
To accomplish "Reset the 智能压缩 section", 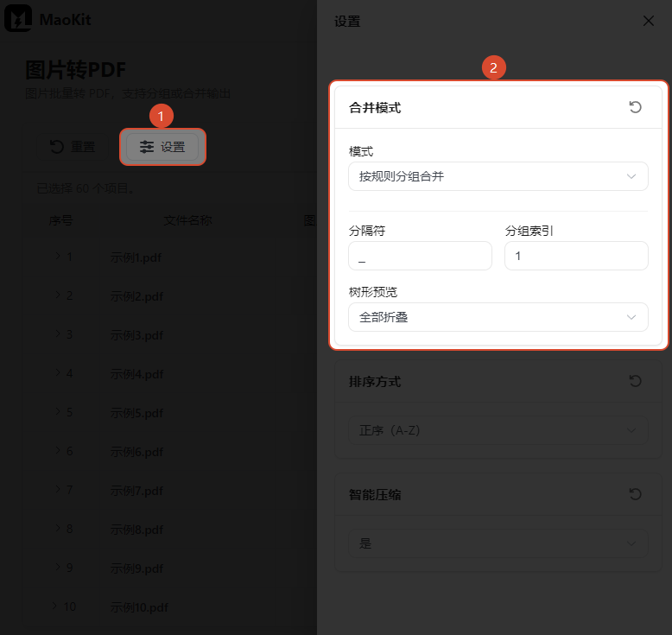I will pyautogui.click(x=635, y=494).
